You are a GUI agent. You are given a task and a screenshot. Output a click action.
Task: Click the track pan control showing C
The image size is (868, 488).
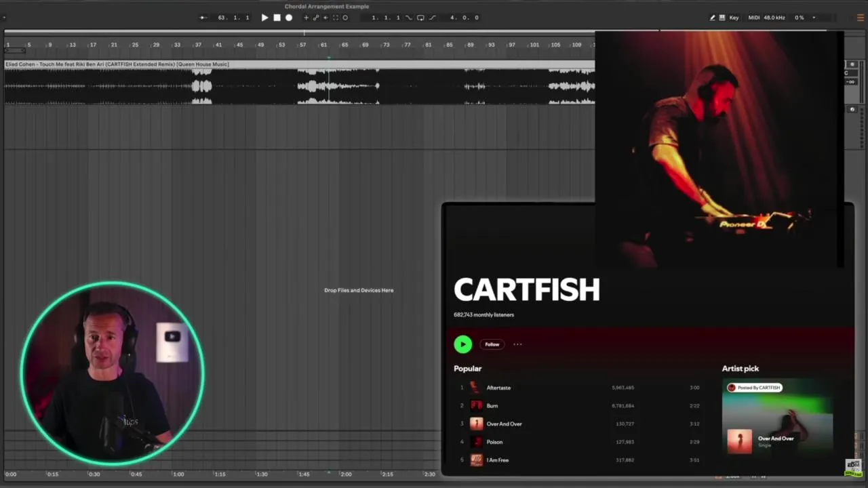(x=850, y=73)
